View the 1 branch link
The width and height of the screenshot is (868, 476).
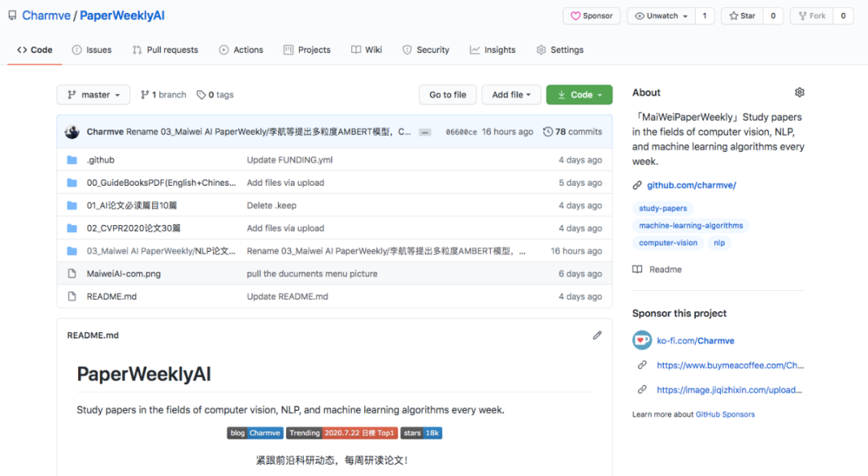(163, 95)
